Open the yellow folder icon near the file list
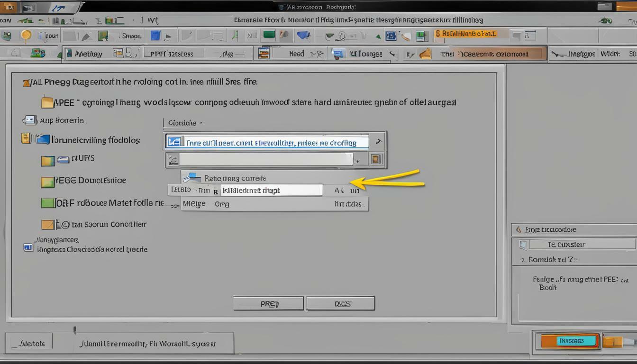Viewport: 637px width, 364px height. coord(47,159)
